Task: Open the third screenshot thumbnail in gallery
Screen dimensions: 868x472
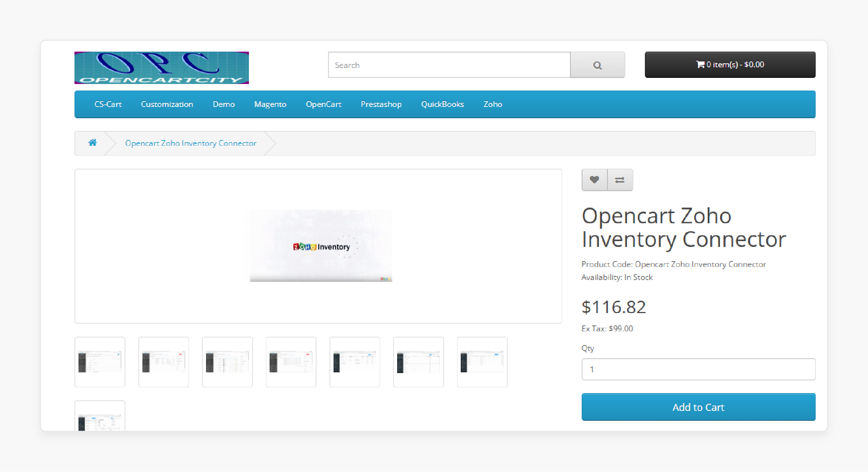Action: pyautogui.click(x=227, y=362)
